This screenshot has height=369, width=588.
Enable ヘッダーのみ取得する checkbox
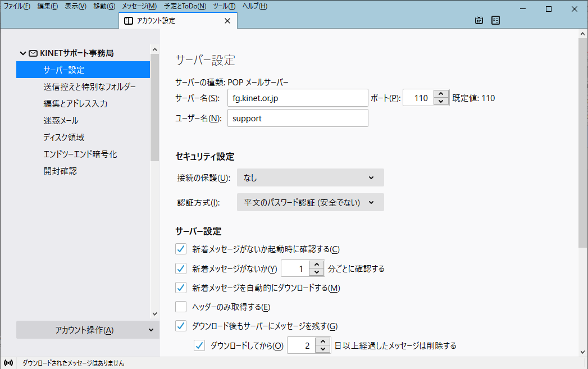coord(181,307)
